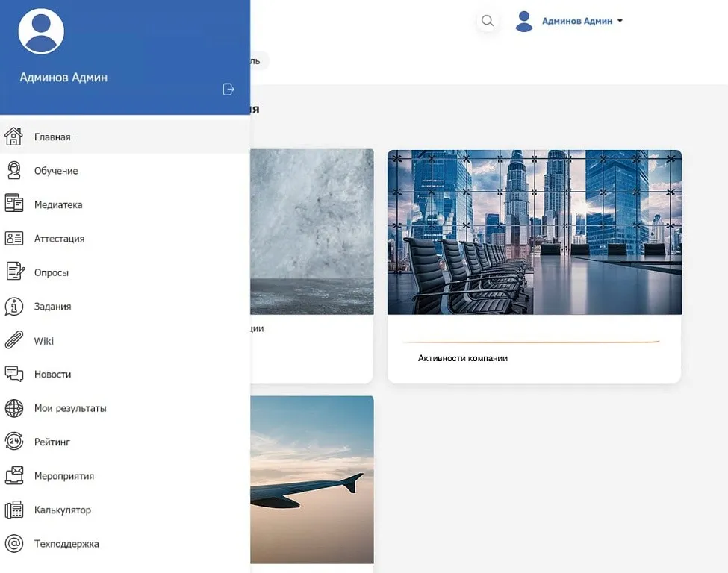Click the calculator icon for Калькулятор
The image size is (728, 573).
pos(13,510)
